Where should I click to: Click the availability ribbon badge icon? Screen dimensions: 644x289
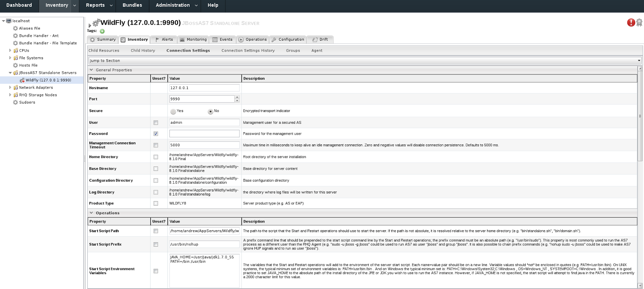click(x=639, y=23)
